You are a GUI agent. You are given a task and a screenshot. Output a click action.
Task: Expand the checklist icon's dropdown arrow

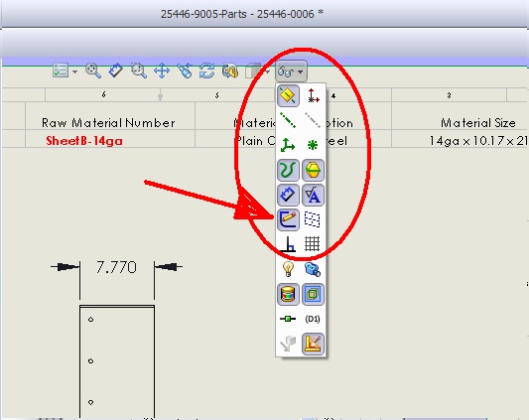point(74,71)
